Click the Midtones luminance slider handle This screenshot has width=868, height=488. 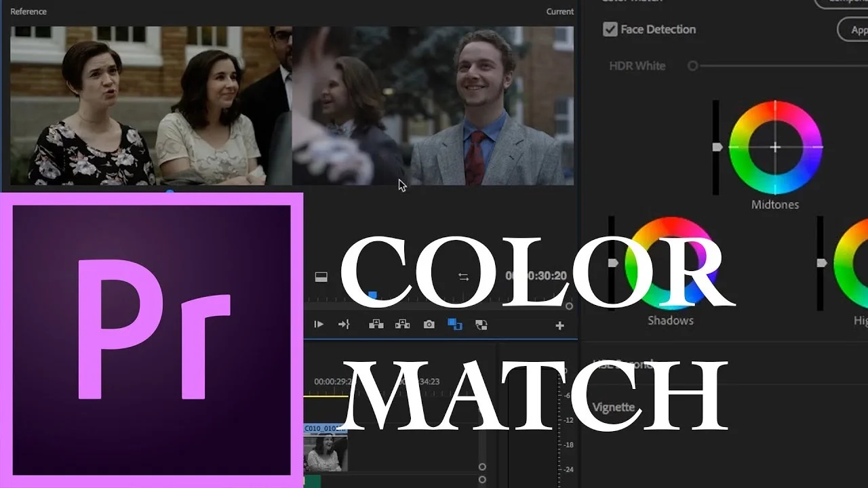[x=717, y=147]
